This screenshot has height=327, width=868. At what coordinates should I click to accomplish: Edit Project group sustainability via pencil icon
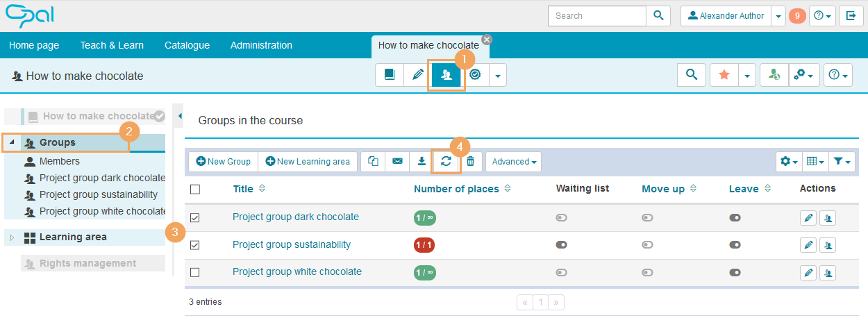(808, 245)
